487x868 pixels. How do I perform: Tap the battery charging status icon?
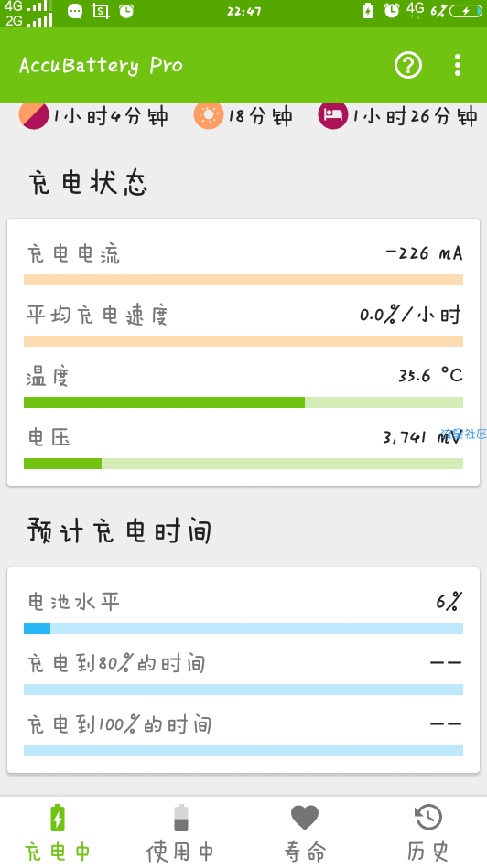466,10
